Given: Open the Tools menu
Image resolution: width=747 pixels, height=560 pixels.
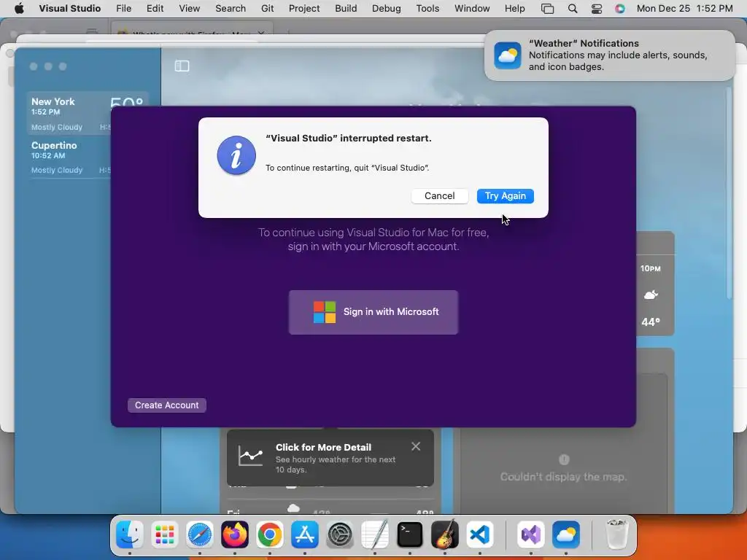Looking at the screenshot, I should (x=427, y=9).
